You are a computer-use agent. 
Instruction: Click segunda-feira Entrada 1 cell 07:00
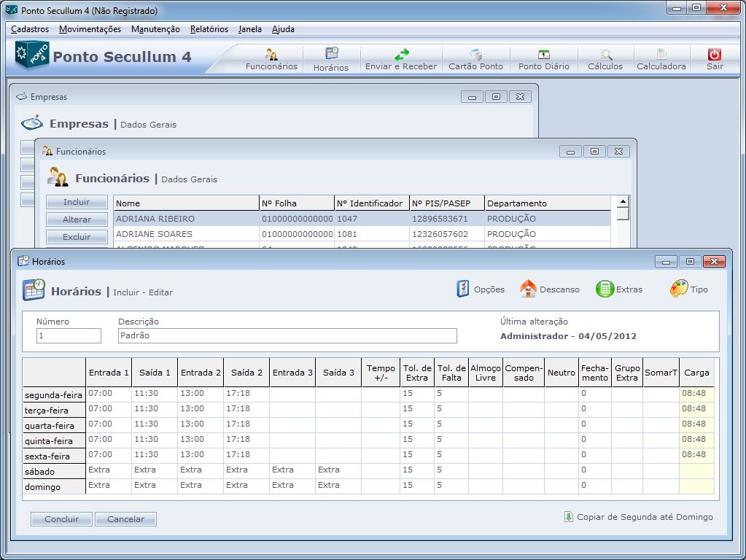pyautogui.click(x=109, y=394)
